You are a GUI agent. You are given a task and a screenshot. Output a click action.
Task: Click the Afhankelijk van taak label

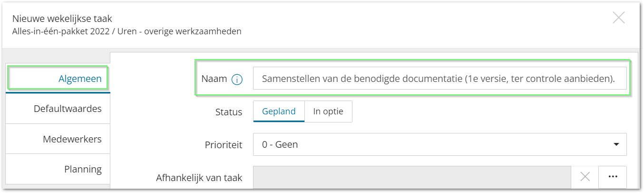coord(199,178)
